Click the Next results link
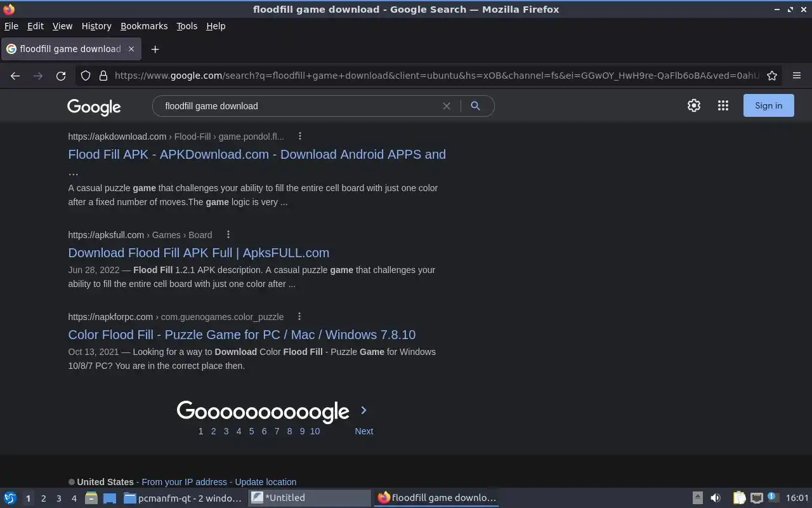The image size is (812, 508). (x=363, y=431)
